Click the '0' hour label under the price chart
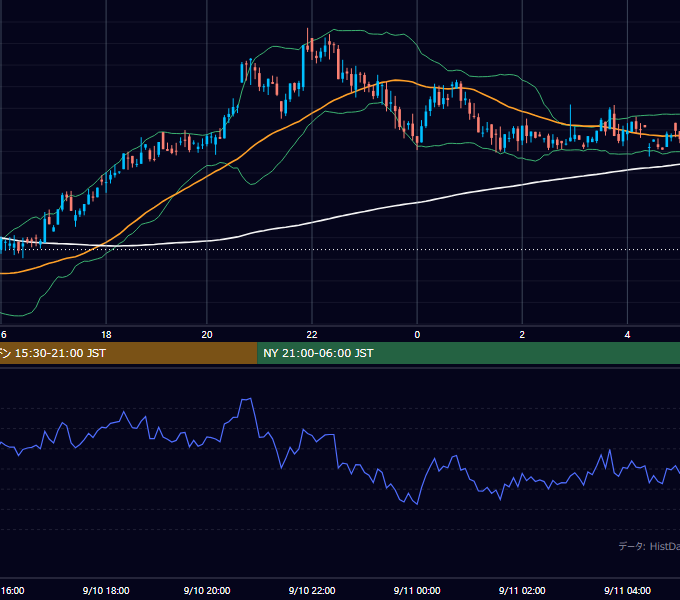680x600 pixels. point(417,335)
